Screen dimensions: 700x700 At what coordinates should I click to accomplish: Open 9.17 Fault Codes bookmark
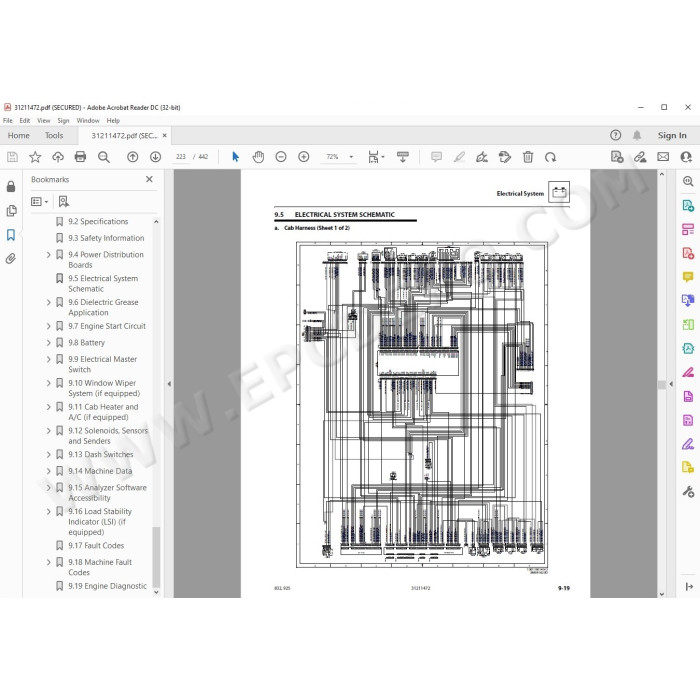(x=96, y=546)
